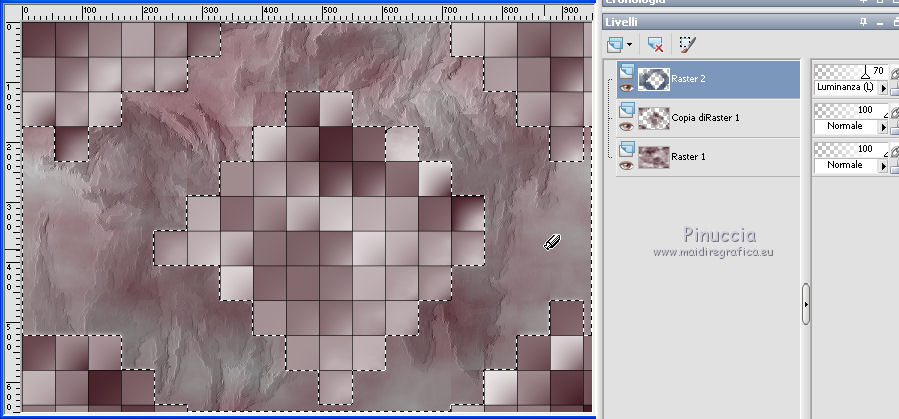The image size is (899, 419).
Task: Adjust Copia diRaster 1 opacity slider
Action: click(x=851, y=110)
